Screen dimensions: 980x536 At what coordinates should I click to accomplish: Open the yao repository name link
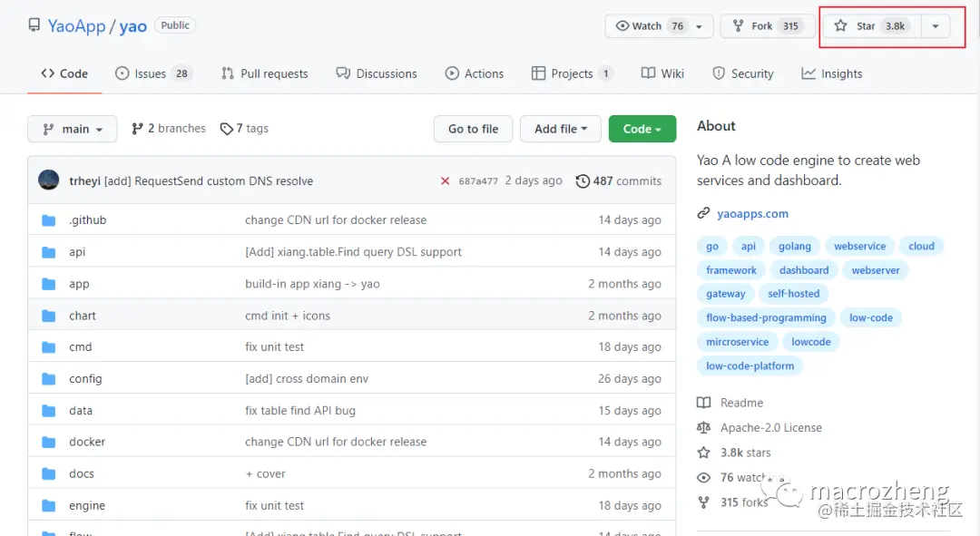point(133,26)
